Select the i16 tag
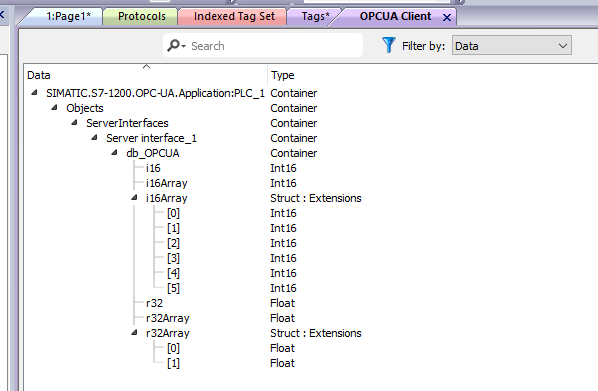The height and width of the screenshot is (391, 598). click(x=153, y=168)
